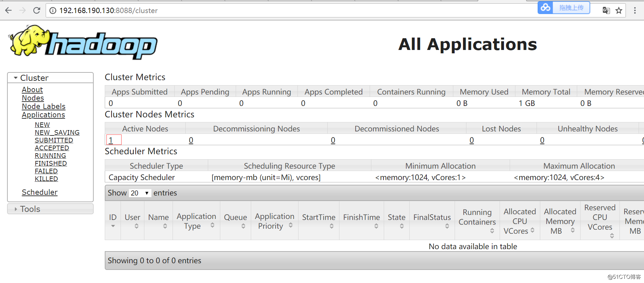Sort table by Queue column
This screenshot has width=644, height=283.
(235, 221)
